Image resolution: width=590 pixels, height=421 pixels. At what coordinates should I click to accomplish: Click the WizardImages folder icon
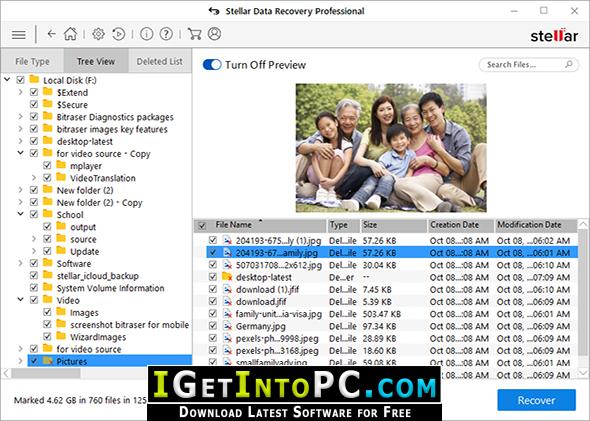point(61,336)
